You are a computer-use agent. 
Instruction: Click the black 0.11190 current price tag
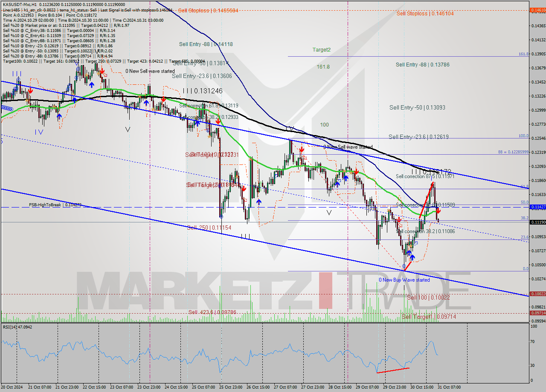click(x=537, y=222)
